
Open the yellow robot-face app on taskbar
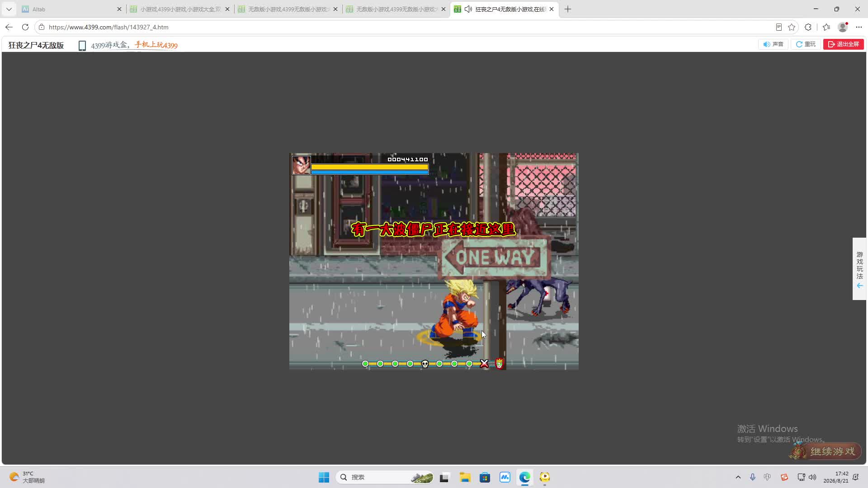click(545, 477)
